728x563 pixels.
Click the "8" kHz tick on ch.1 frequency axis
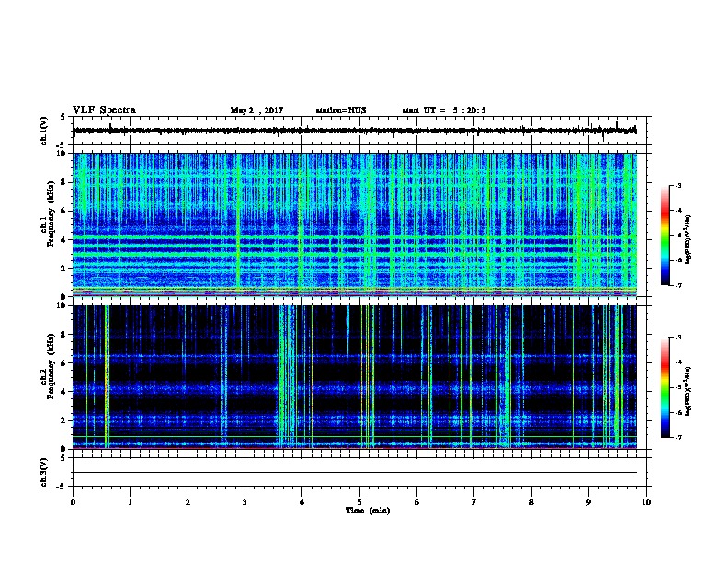(x=63, y=182)
